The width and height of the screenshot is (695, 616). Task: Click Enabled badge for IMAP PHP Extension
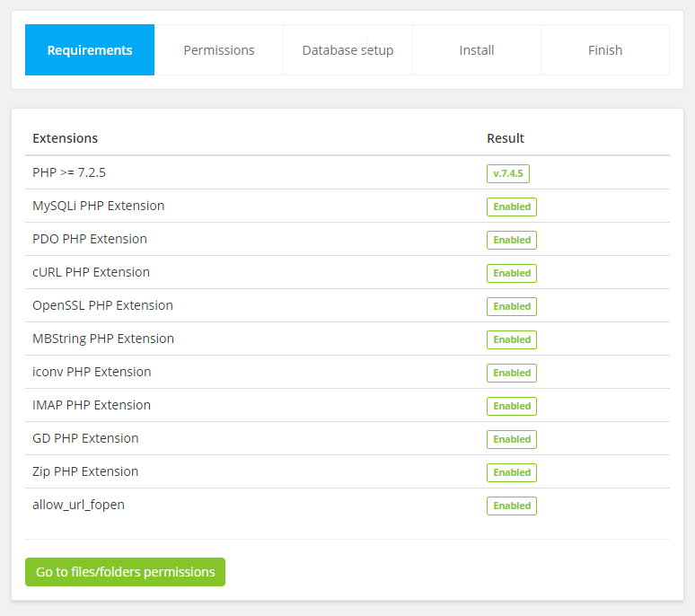pyautogui.click(x=512, y=406)
